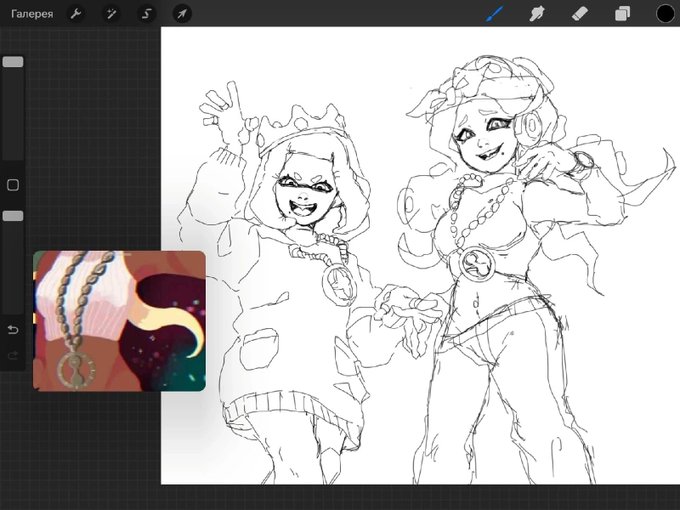
Task: Select the Brush tool
Action: pyautogui.click(x=495, y=14)
